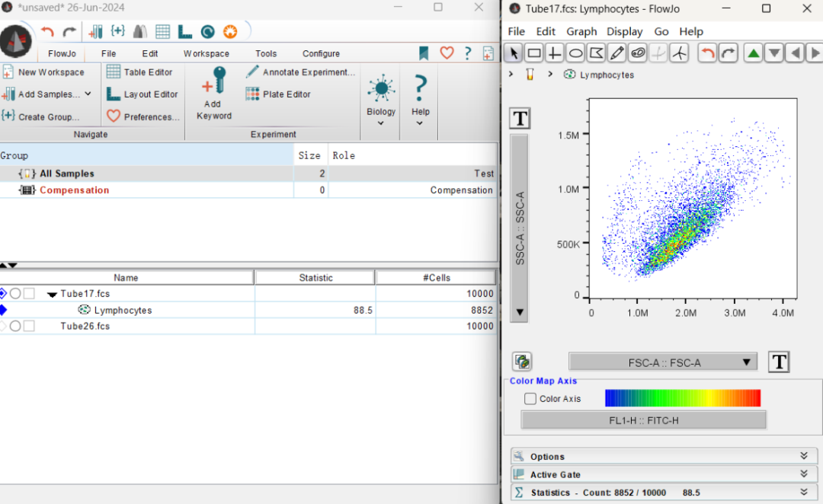Open the Biology dropdown
Screen dimensions: 823x504
[x=381, y=100]
